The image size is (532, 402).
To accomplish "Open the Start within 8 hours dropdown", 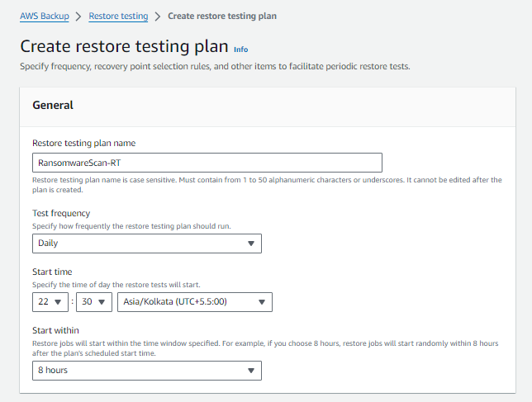I will pyautogui.click(x=146, y=371).
